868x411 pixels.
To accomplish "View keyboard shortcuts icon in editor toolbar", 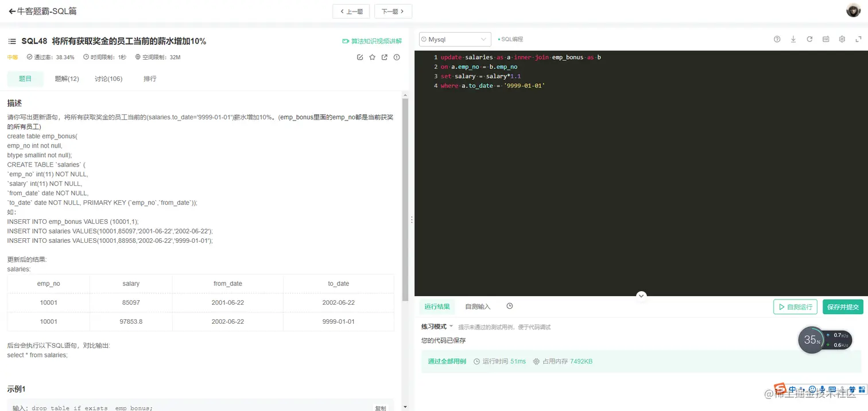I will pyautogui.click(x=826, y=39).
